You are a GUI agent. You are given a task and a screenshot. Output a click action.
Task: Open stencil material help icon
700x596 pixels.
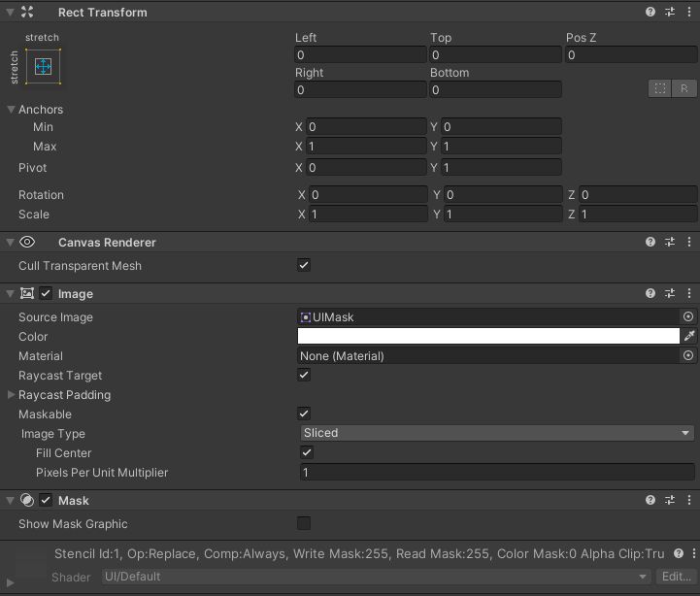pos(679,553)
